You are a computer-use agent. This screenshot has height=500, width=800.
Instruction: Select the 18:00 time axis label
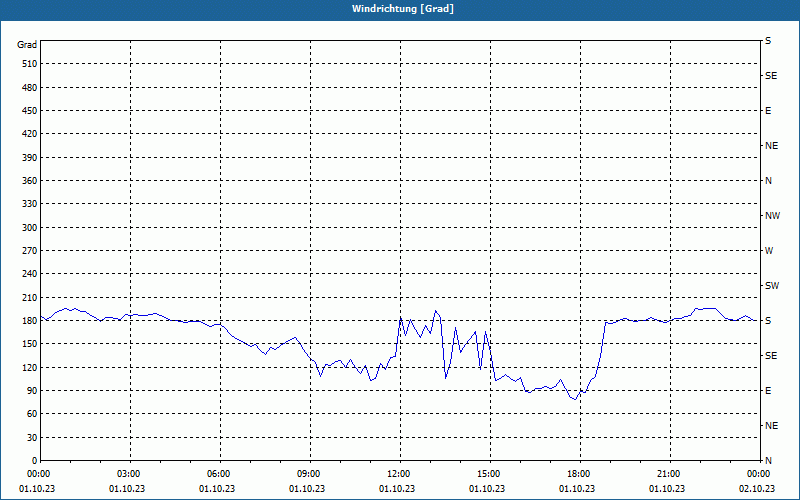coord(580,474)
